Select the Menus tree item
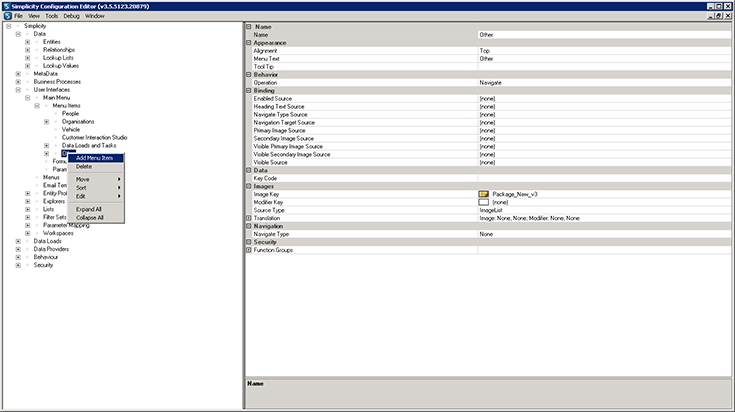Image resolution: width=735 pixels, height=412 pixels. click(x=51, y=177)
